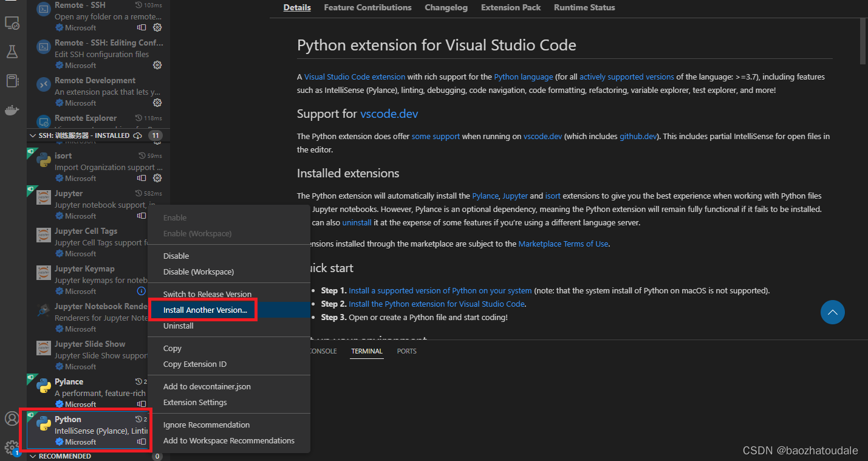Open the Feature Contributions tab
868x461 pixels.
(x=367, y=8)
